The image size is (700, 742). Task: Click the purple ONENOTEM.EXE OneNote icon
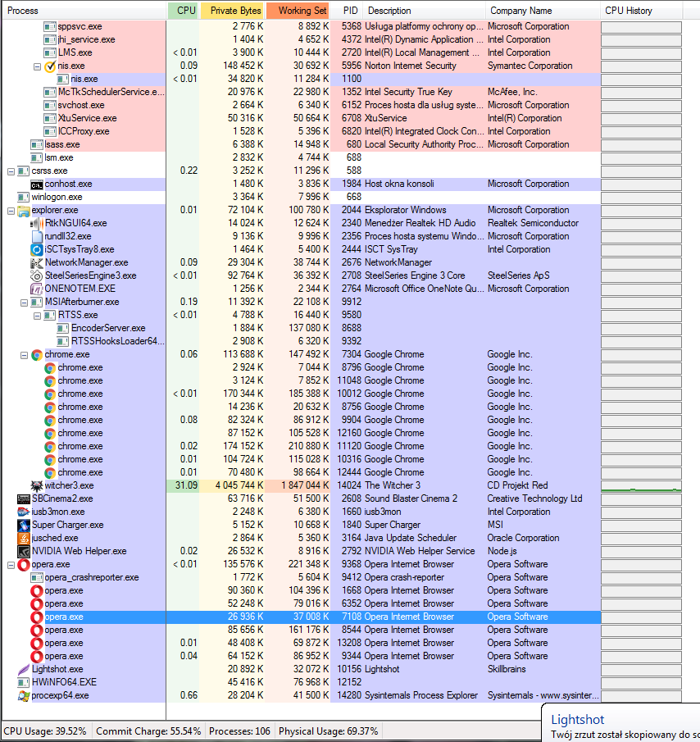coord(37,289)
